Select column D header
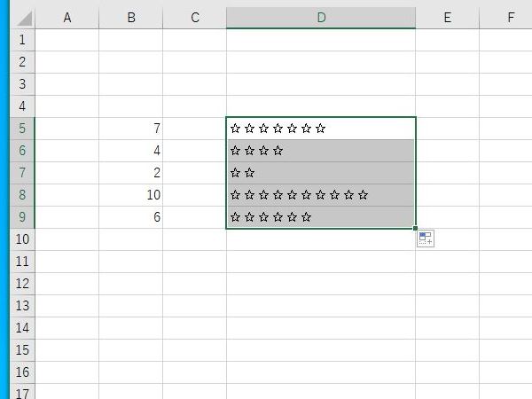 (320, 18)
